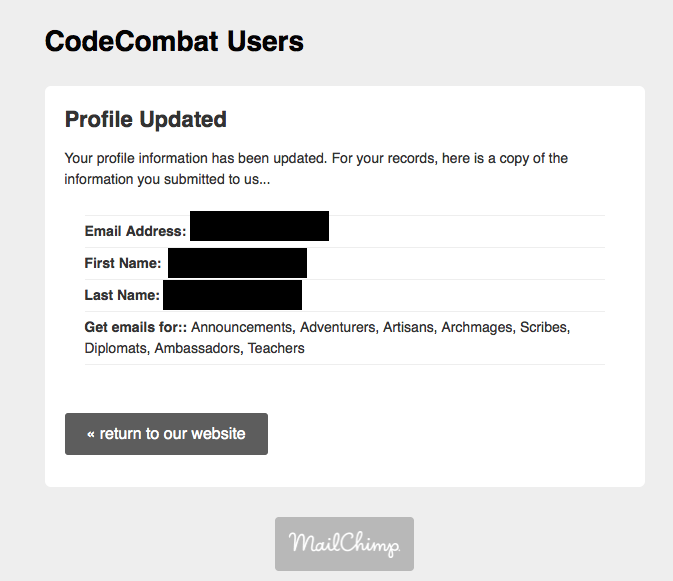Click the 'Profile Updated' heading

coord(146,120)
